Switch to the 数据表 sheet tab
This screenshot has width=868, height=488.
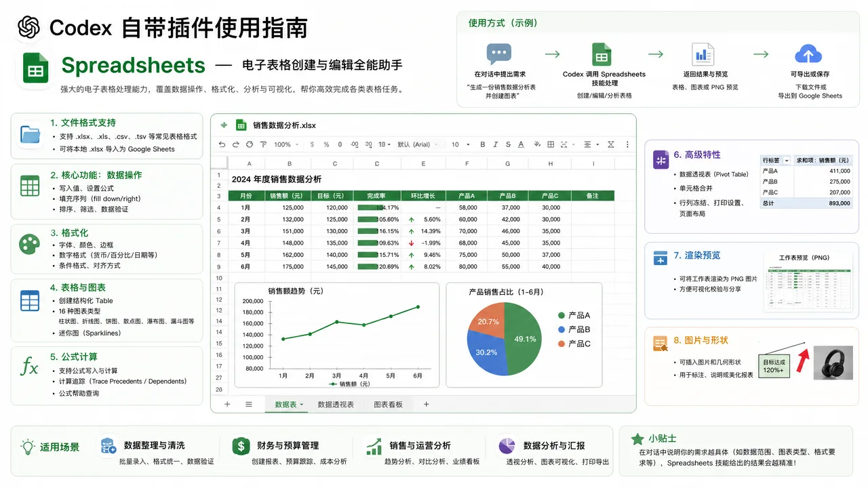coord(285,405)
